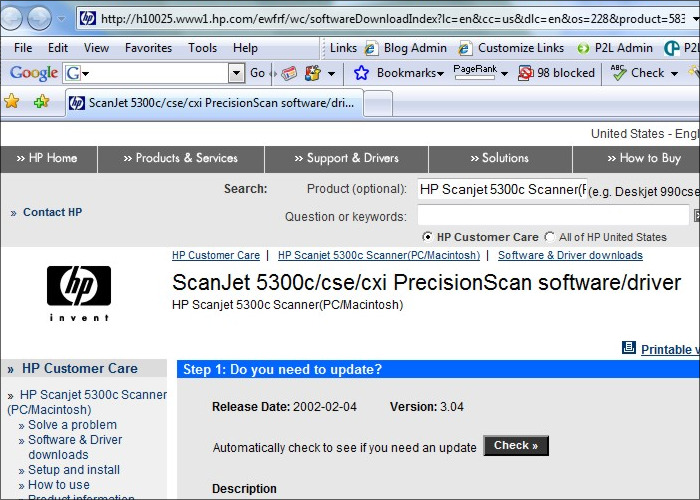Open the PageRank dropdown in Google toolbar
Screen dimensions: 700x500
coord(505,73)
